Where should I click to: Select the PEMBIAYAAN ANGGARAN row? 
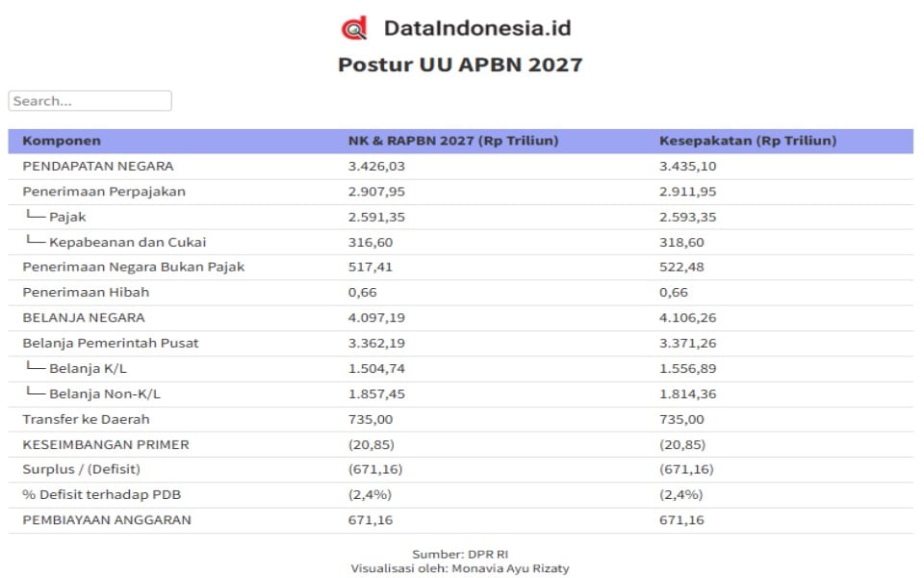[461, 520]
